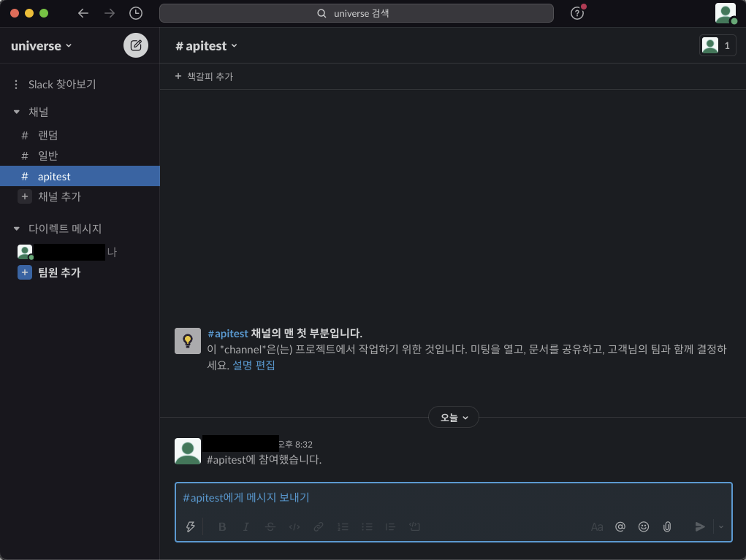Click the Slack 찾아보기 label

(62, 85)
